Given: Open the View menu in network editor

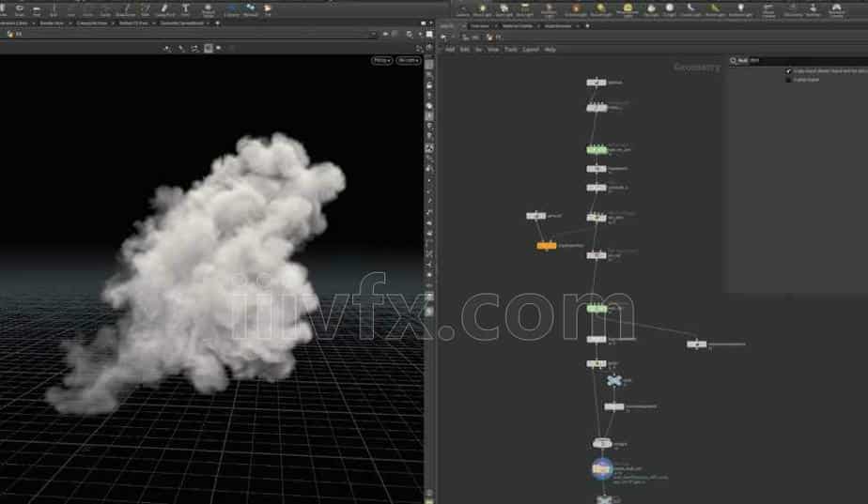Looking at the screenshot, I should pyautogui.click(x=492, y=49).
